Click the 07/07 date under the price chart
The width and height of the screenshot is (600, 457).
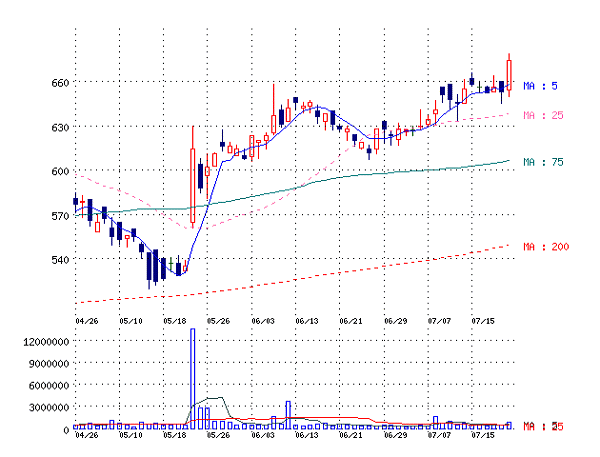439,321
